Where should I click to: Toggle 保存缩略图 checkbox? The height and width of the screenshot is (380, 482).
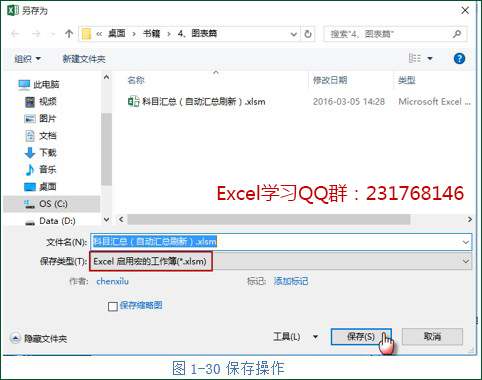point(113,306)
